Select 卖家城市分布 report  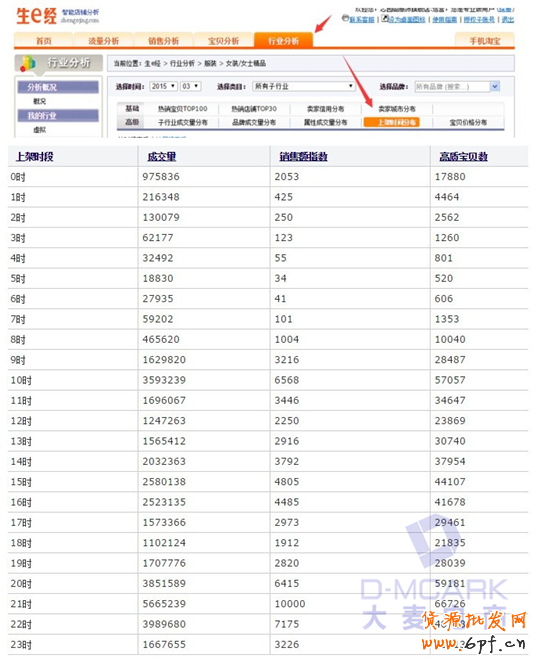(x=397, y=109)
